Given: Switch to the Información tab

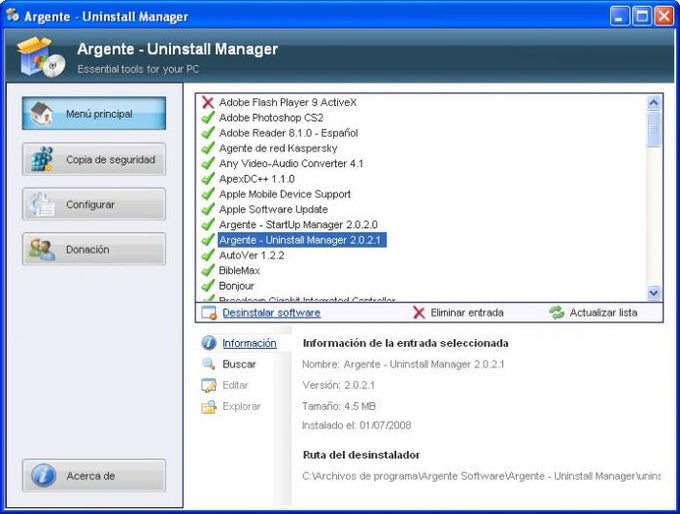Looking at the screenshot, I should [249, 343].
